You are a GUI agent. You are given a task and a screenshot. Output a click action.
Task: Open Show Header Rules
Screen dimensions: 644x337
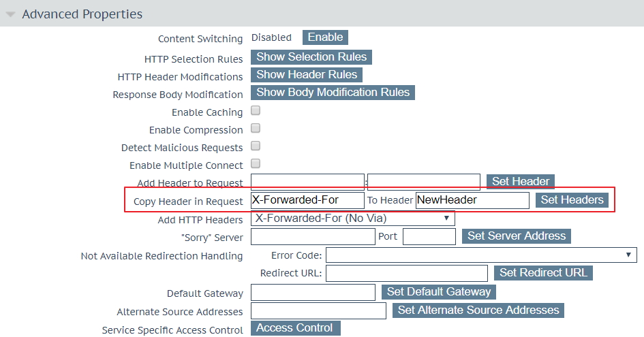(306, 75)
